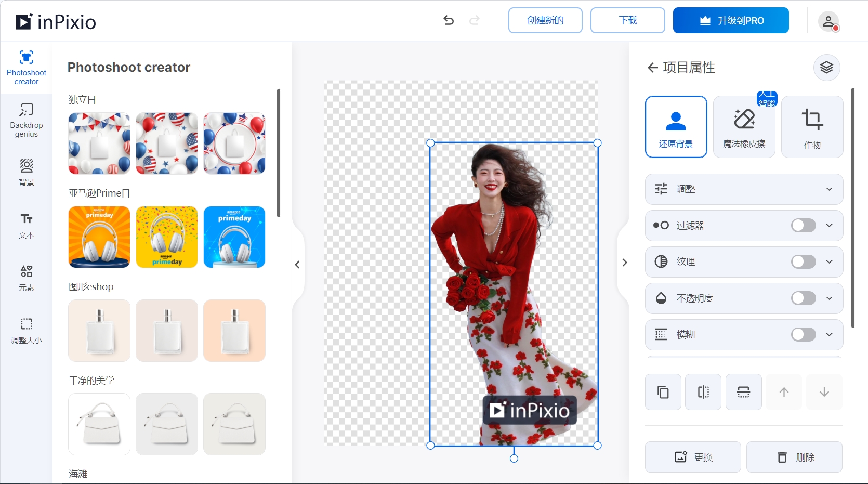Click the 下载 download button

pos(628,20)
